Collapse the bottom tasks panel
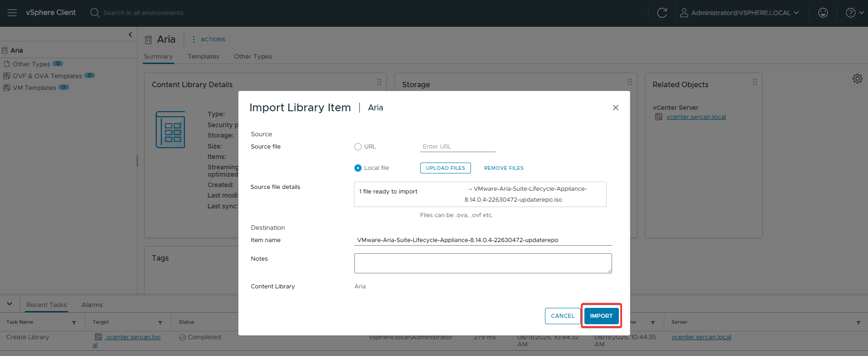The width and height of the screenshot is (868, 356). tap(10, 304)
